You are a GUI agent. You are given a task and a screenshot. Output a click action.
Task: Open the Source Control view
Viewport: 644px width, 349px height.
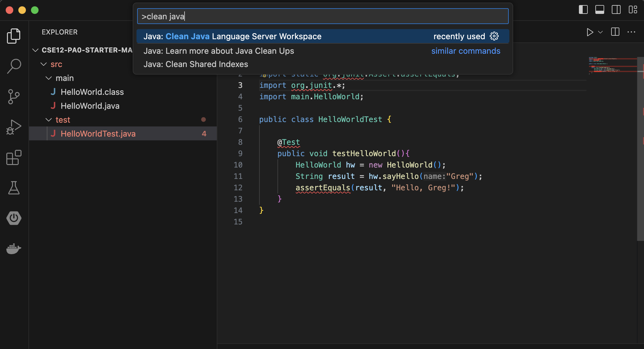14,96
